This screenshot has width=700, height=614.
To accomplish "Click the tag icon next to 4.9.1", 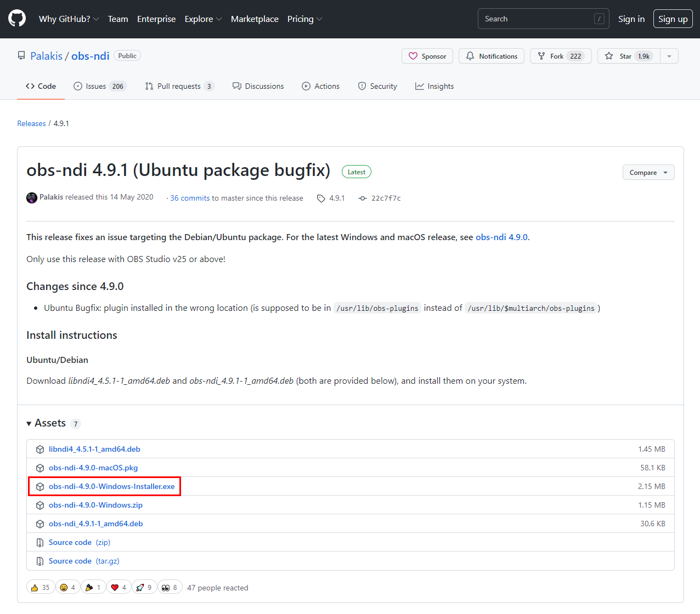I will tap(321, 198).
